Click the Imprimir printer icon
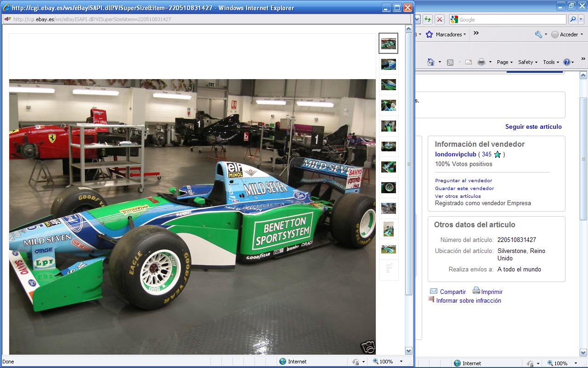The width and height of the screenshot is (588, 368). pyautogui.click(x=476, y=291)
